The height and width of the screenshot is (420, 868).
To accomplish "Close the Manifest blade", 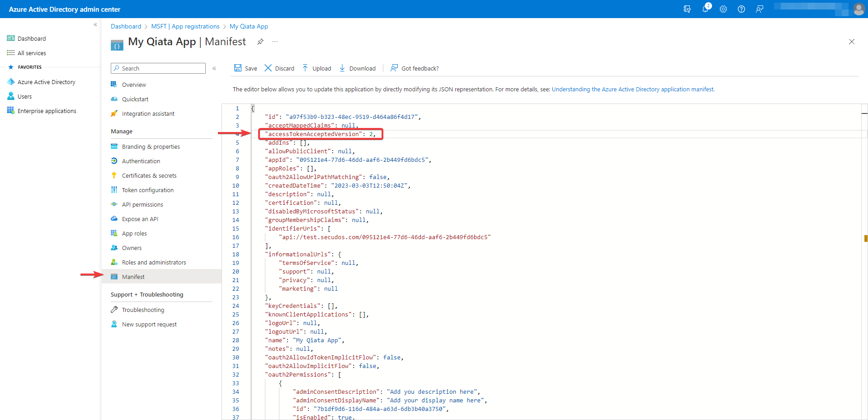I will tap(852, 42).
